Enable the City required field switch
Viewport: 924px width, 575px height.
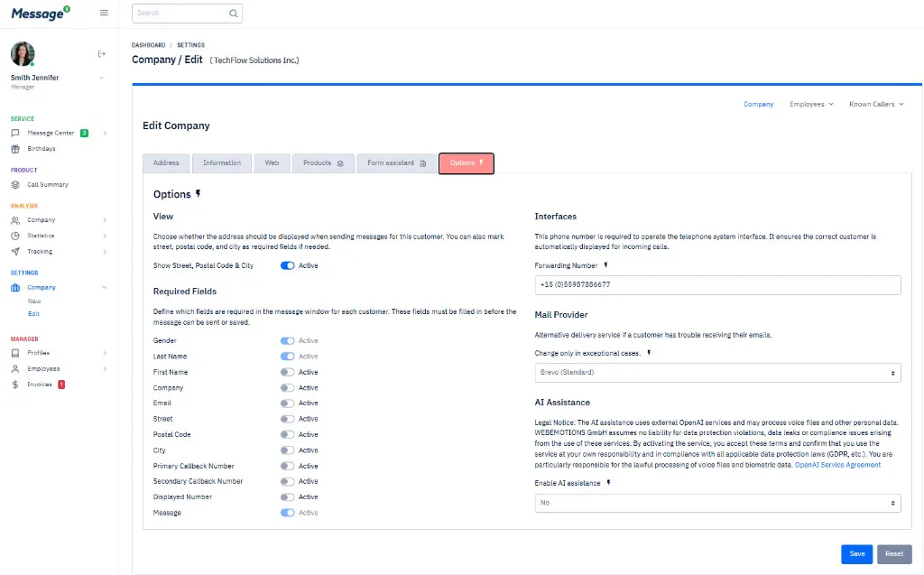[288, 450]
